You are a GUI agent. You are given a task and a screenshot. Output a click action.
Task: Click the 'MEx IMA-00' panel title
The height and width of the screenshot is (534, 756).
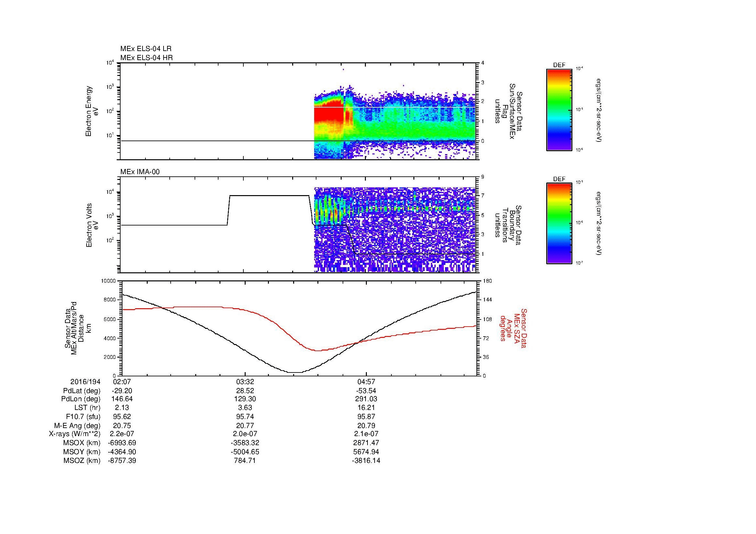click(x=140, y=172)
